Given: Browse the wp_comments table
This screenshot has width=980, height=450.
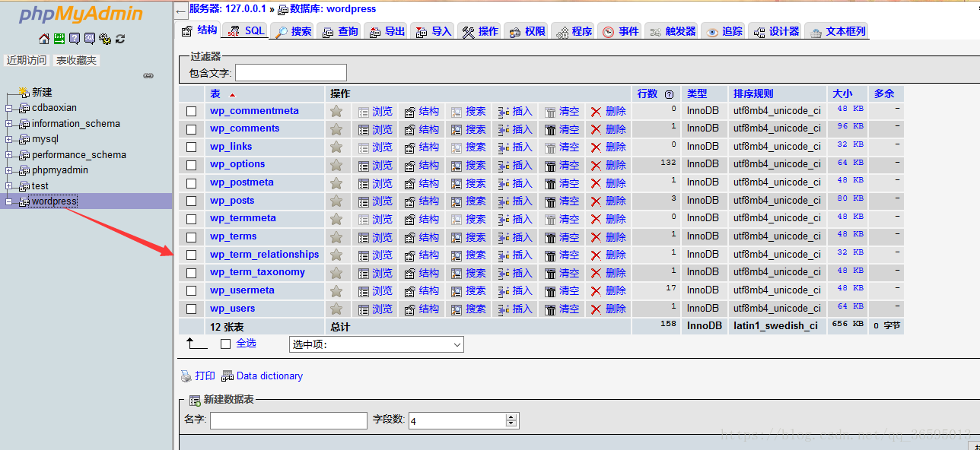Looking at the screenshot, I should tap(375, 129).
